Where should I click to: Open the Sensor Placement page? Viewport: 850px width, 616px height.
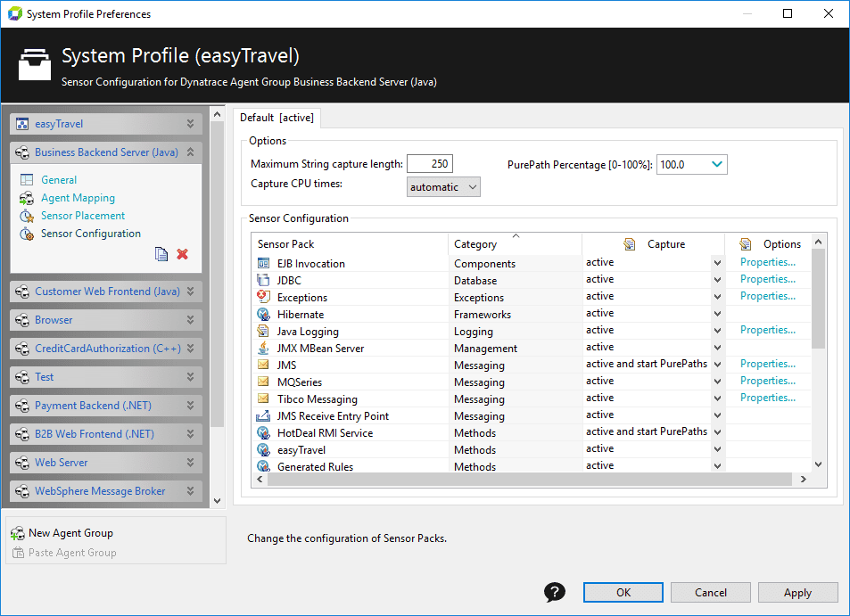tap(83, 216)
